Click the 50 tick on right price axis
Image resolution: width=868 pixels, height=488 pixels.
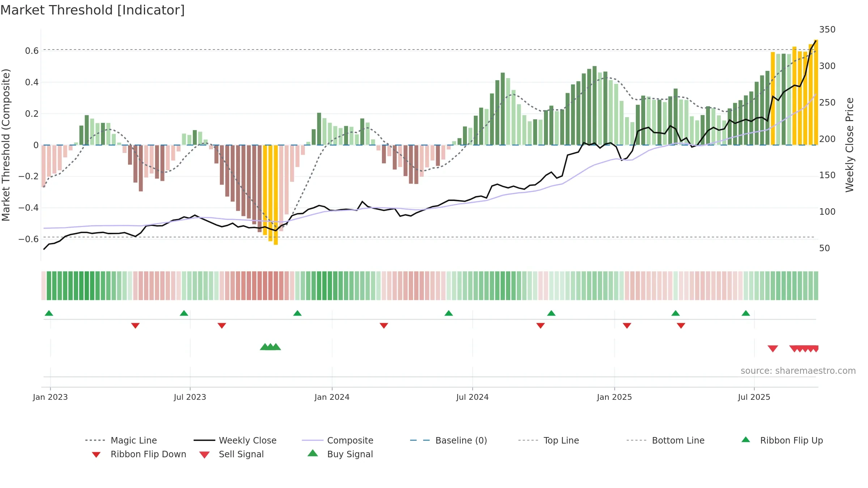click(x=825, y=248)
